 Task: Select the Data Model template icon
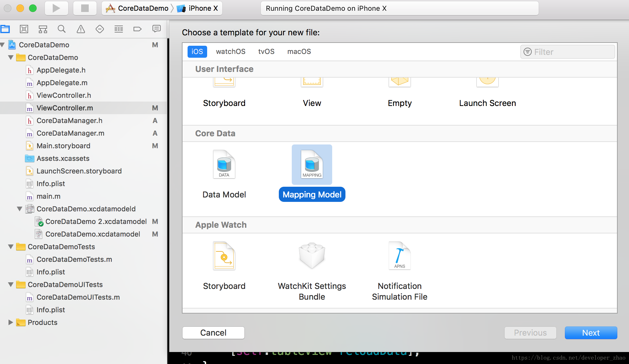[224, 164]
